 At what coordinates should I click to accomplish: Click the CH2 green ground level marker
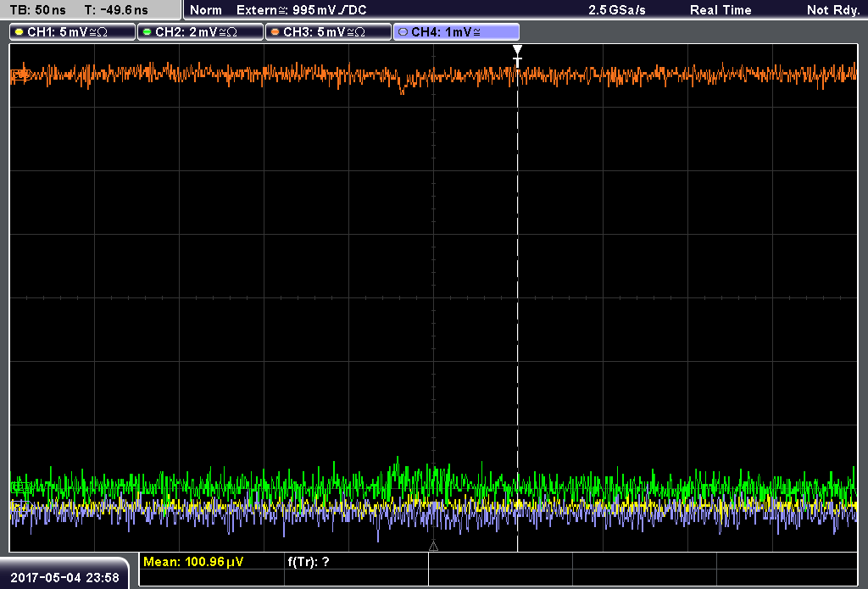(x=21, y=487)
